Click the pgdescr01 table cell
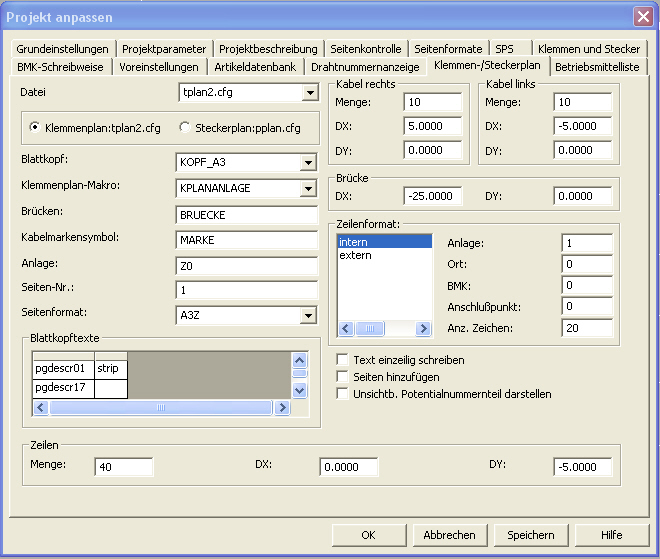 coord(64,368)
